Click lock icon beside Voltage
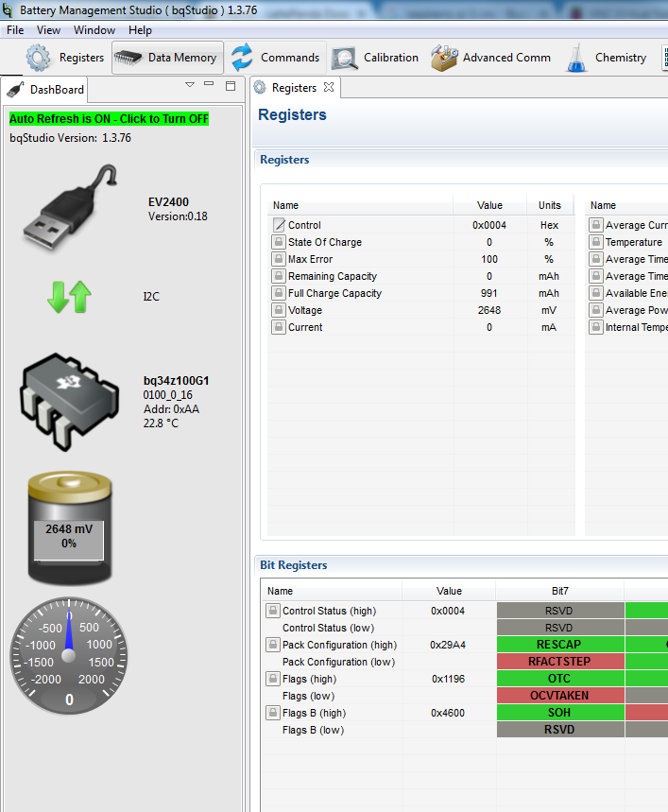 [x=279, y=310]
